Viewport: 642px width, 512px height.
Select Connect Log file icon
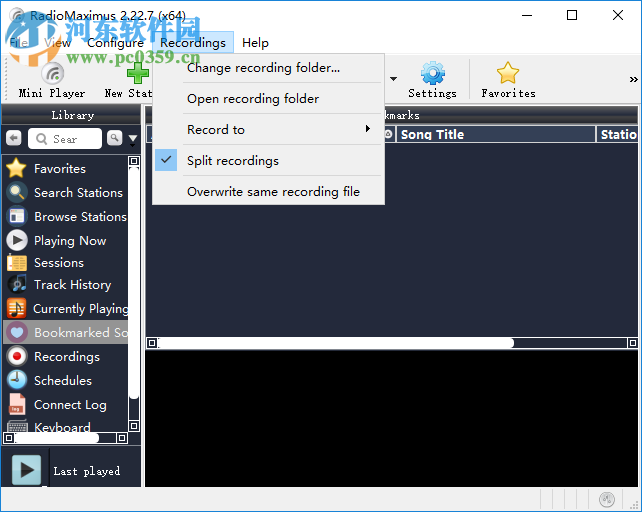point(17,404)
